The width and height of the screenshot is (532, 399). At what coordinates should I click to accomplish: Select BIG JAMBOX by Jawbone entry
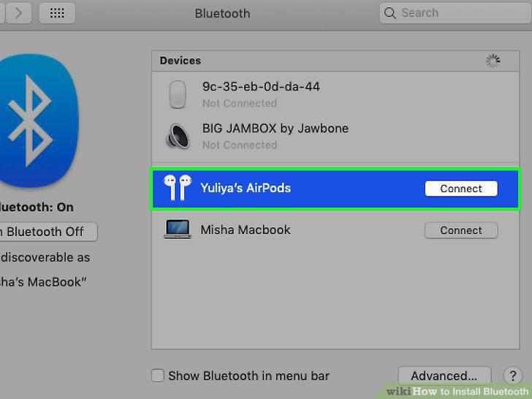pyautogui.click(x=275, y=129)
